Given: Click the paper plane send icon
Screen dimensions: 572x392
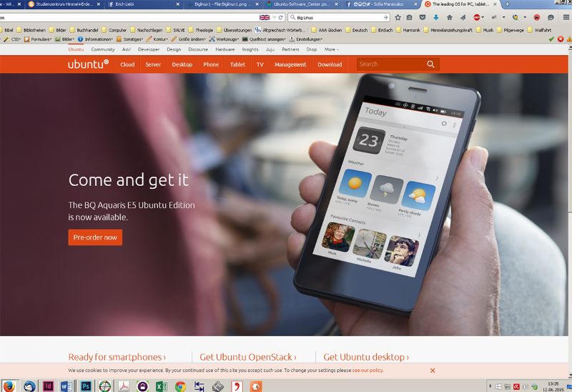Looking at the screenshot, I should 463,17.
